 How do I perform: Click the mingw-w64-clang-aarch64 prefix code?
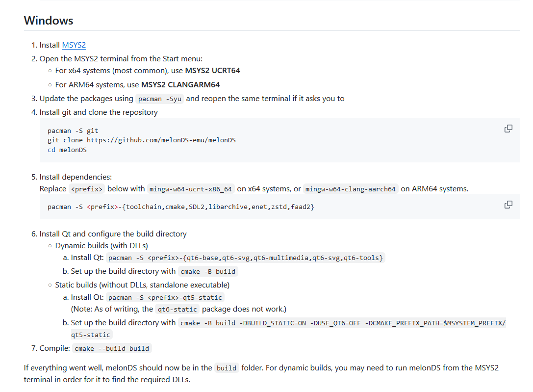(350, 189)
